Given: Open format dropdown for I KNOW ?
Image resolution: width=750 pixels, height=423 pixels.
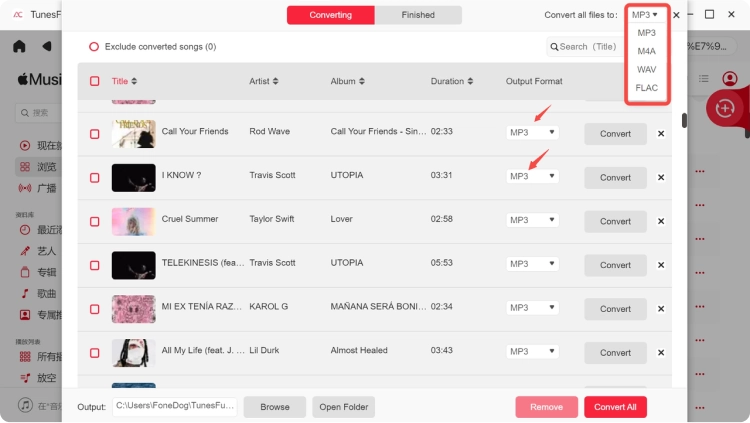Looking at the screenshot, I should [x=532, y=176].
